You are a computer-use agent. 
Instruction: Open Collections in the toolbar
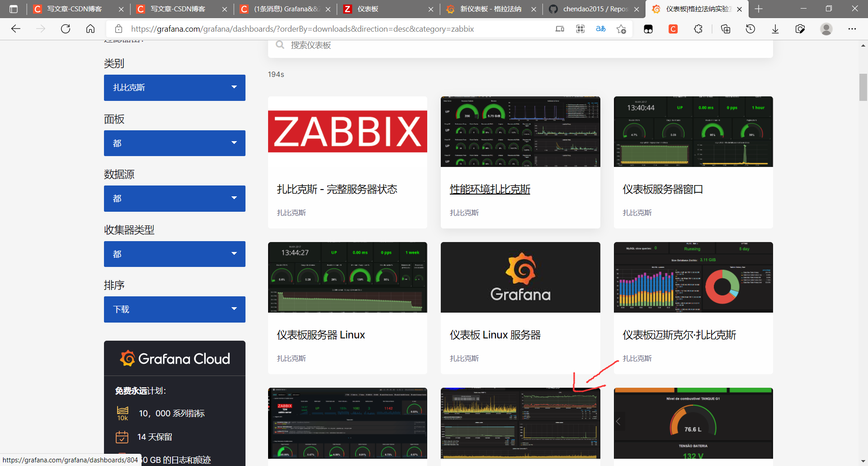[x=726, y=29]
